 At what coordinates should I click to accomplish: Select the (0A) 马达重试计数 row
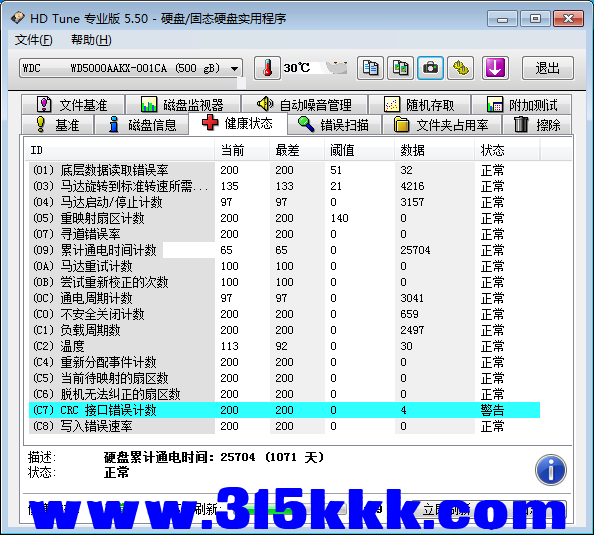pyautogui.click(x=284, y=266)
